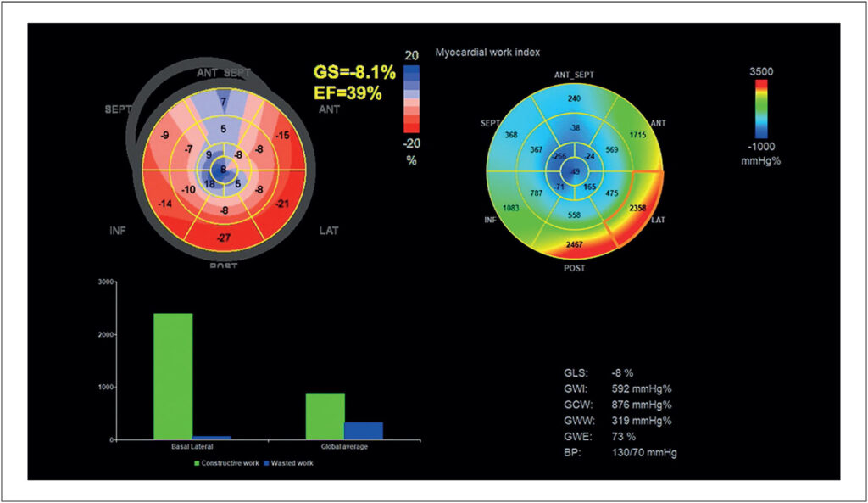Click the LAT label beside work bull's-eye
The height and width of the screenshot is (503, 868).
[658, 220]
